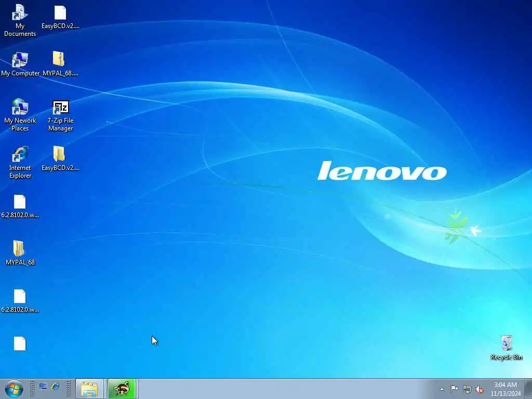Select the Internet Explorer desktop shortcut

pos(20,162)
